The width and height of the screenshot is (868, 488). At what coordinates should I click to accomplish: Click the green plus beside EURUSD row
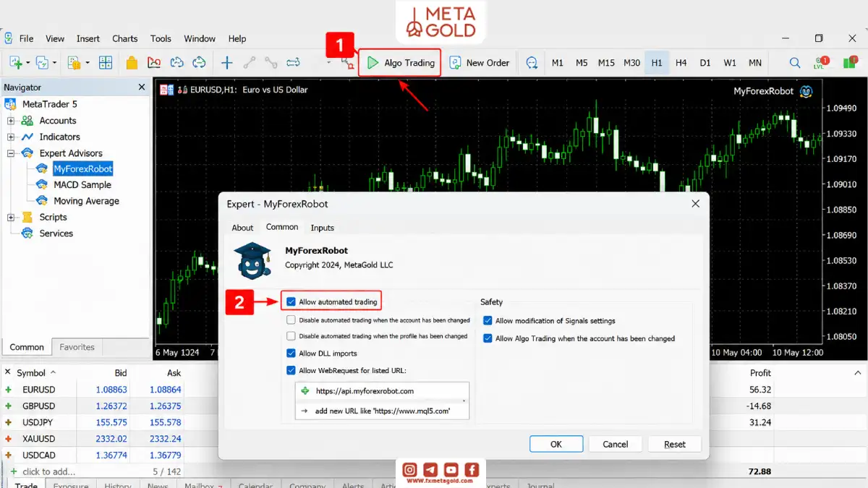pos(9,390)
